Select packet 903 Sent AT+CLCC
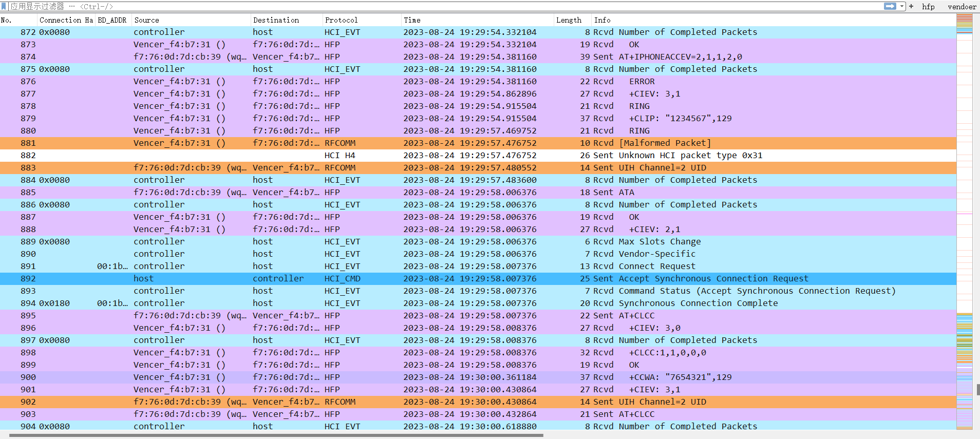Image resolution: width=980 pixels, height=439 pixels. click(x=478, y=414)
